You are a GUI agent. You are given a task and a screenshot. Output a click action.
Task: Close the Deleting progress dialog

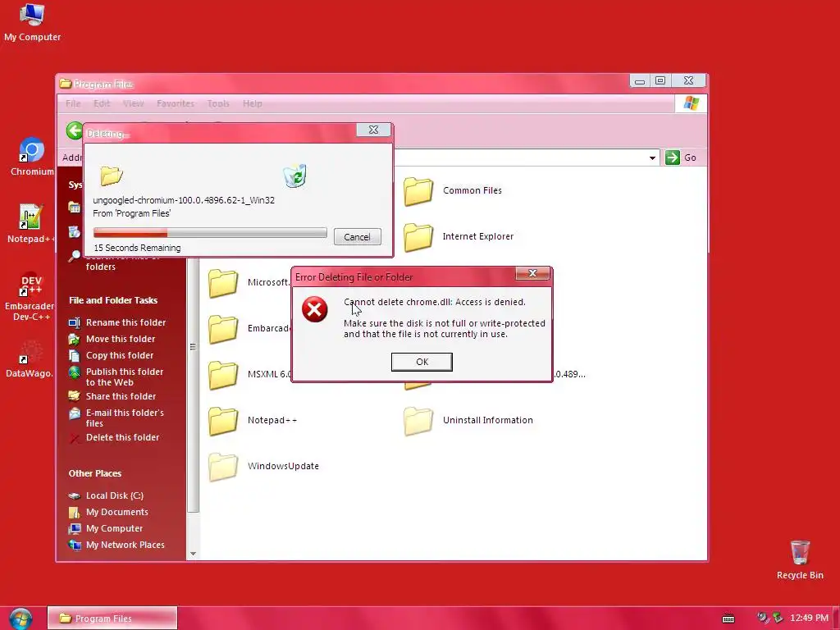(373, 130)
